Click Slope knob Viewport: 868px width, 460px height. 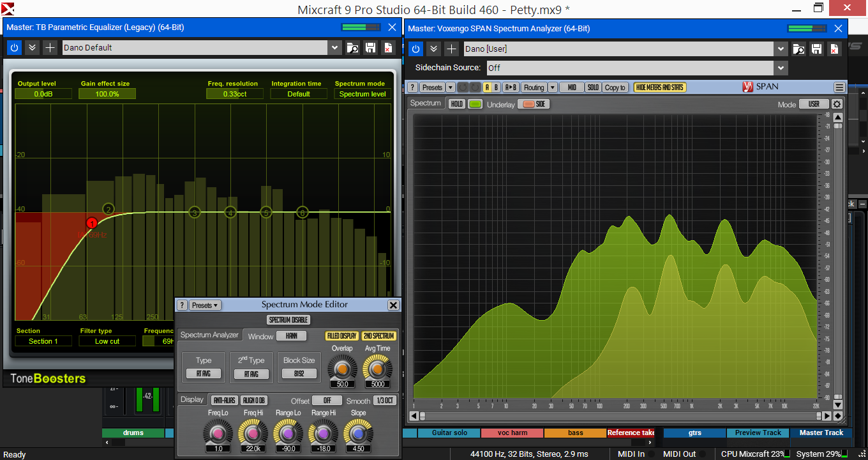[359, 433]
